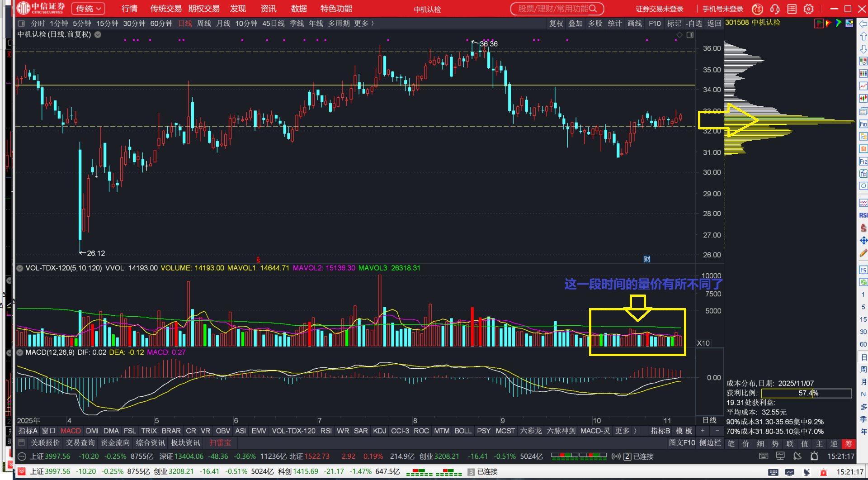868x480 pixels.
Task: Click the 侧边栏 sidebar button
Action: pyautogui.click(x=710, y=442)
